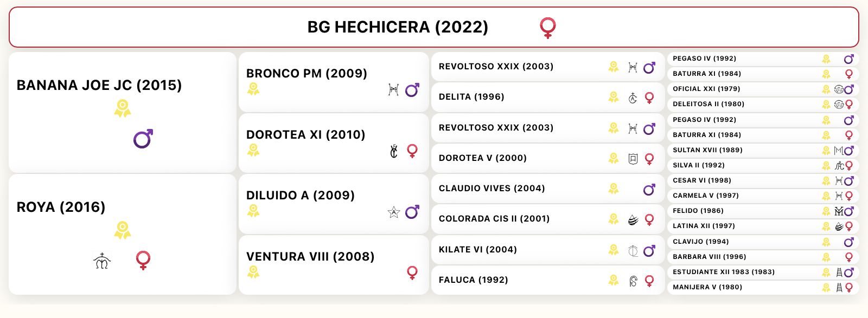
Task: Click the male symbol in BANANA JOE JC card
Action: [143, 139]
